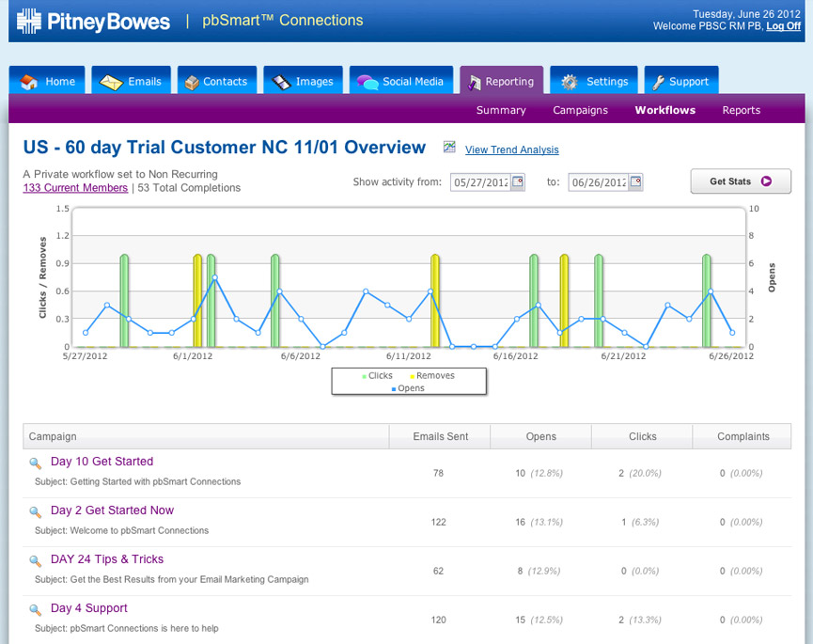Screen dimensions: 813x644
Task: Sort by Emails Sent column header
Action: tap(440, 436)
